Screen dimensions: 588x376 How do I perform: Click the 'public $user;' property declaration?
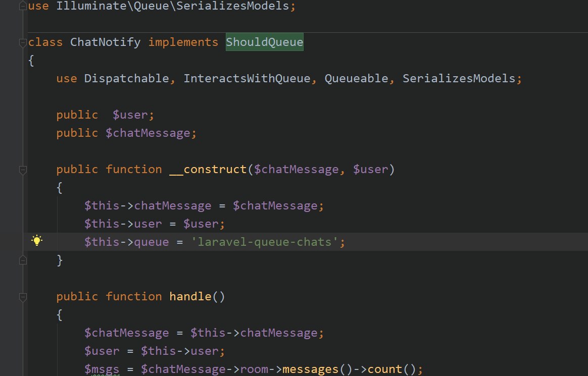pyautogui.click(x=105, y=115)
